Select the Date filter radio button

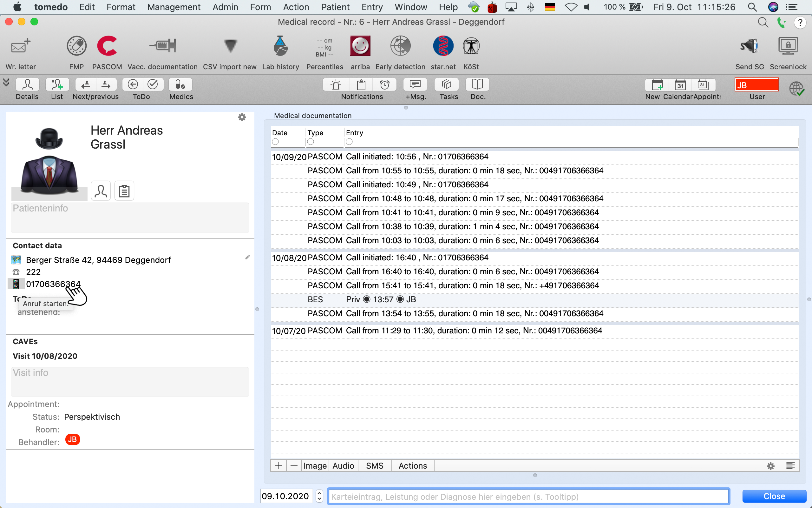click(x=275, y=142)
